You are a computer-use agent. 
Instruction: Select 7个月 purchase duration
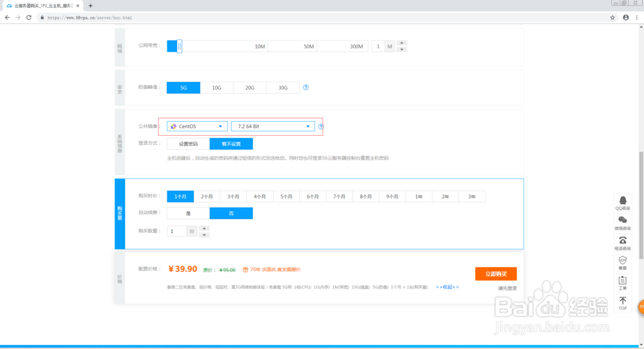(339, 196)
